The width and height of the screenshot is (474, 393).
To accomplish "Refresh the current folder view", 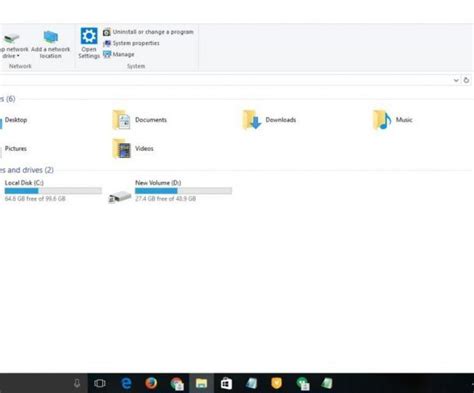I will (x=466, y=80).
